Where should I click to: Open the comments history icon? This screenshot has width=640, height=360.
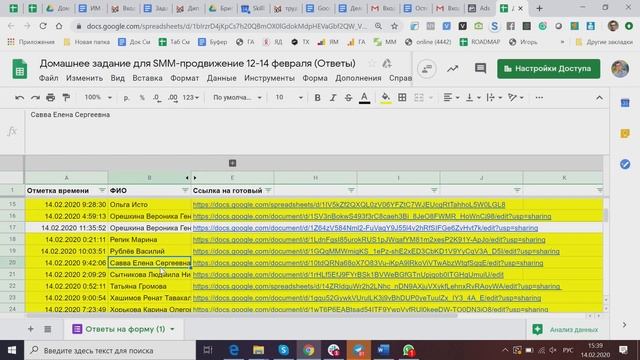[x=480, y=69]
